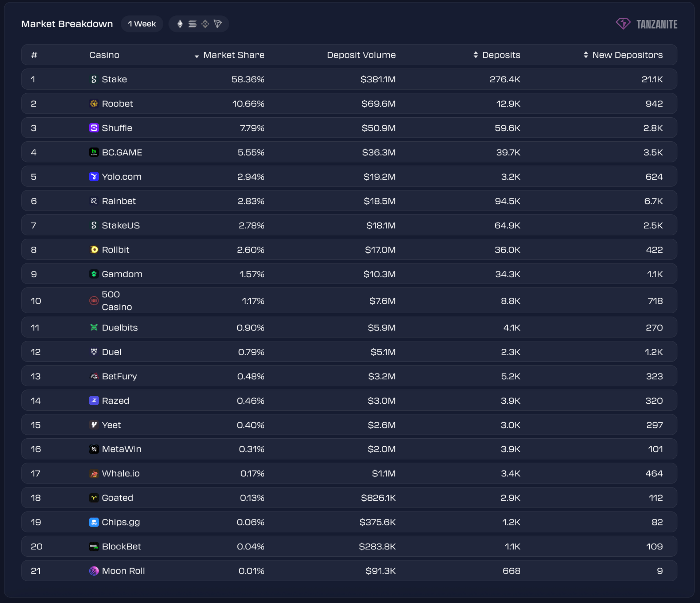700x603 pixels.
Task: Click the Yolo.com blue icon
Action: point(94,177)
